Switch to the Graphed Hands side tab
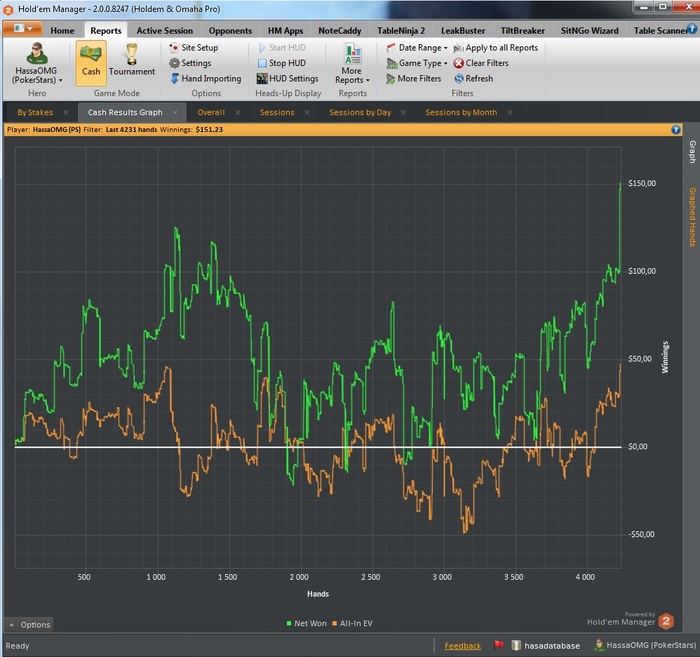This screenshot has height=657, width=700. [691, 216]
